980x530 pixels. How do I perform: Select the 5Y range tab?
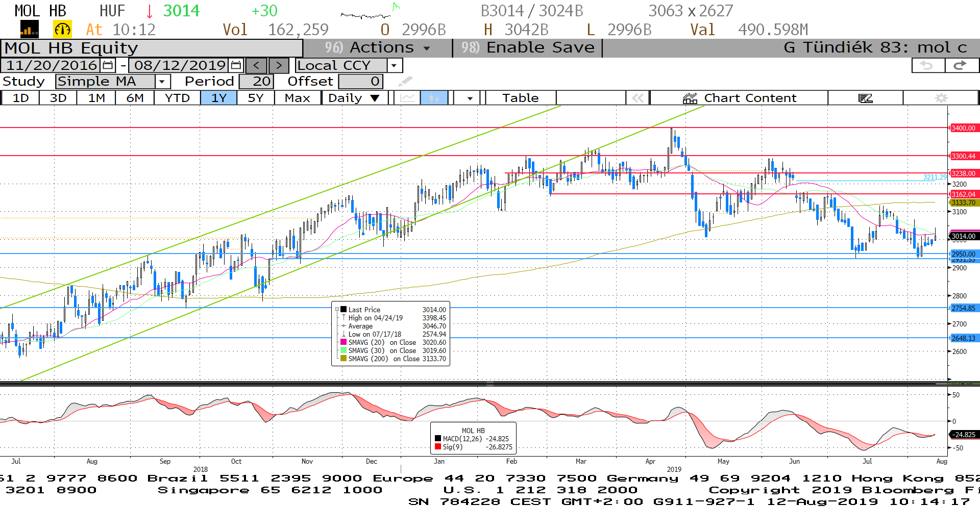[256, 97]
